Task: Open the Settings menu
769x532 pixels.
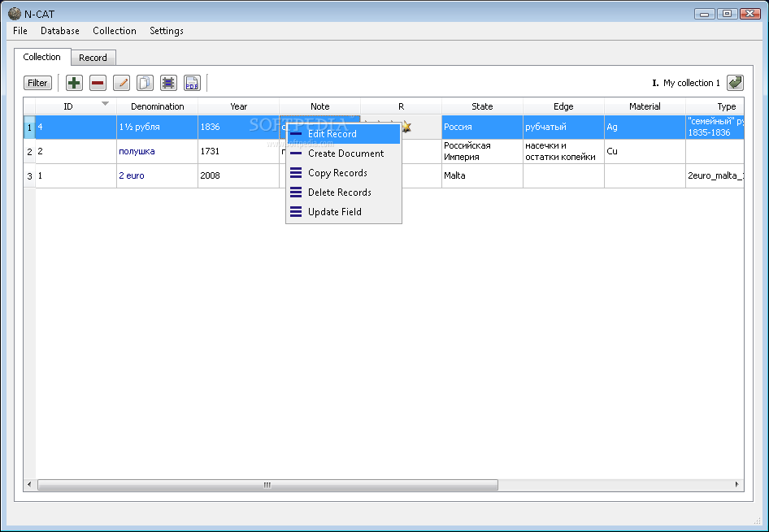Action: pos(167,31)
